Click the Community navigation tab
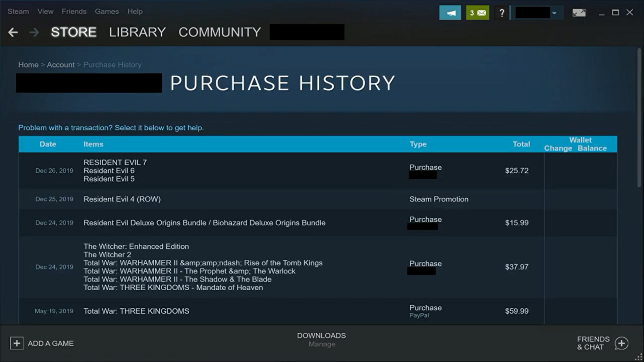This screenshot has width=644, height=362. pyautogui.click(x=219, y=32)
